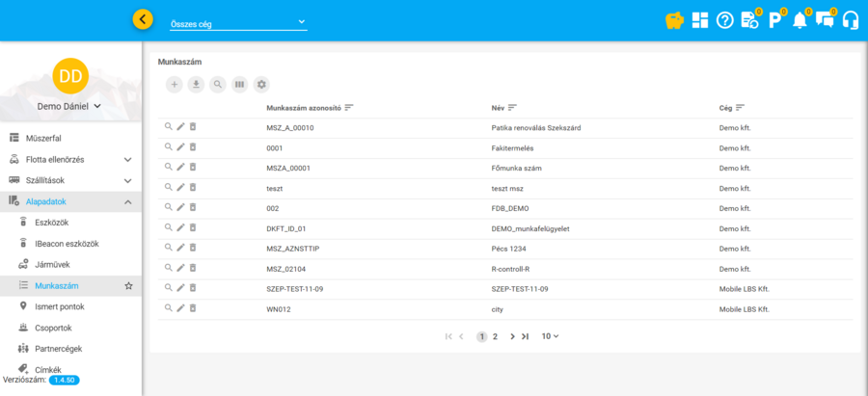Select Ismert pontok menu item
Viewport: 868px width, 396px height.
click(x=59, y=306)
